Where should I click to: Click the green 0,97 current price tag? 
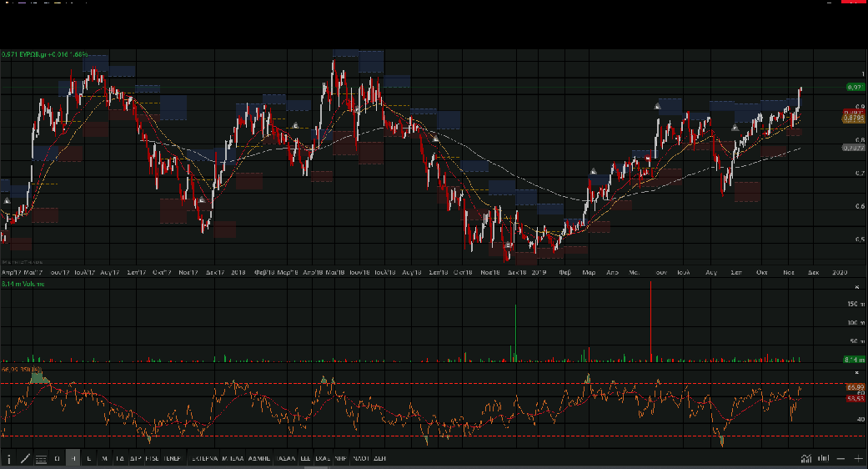854,87
